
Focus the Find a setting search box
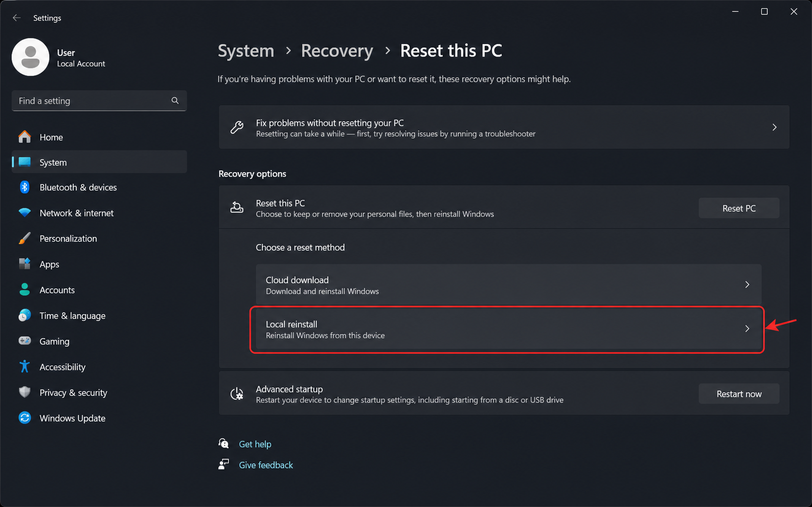click(99, 101)
